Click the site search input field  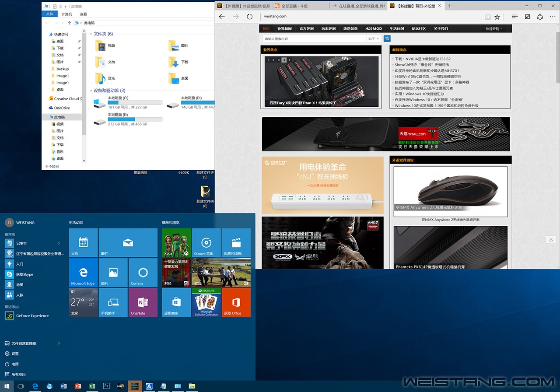(x=314, y=38)
